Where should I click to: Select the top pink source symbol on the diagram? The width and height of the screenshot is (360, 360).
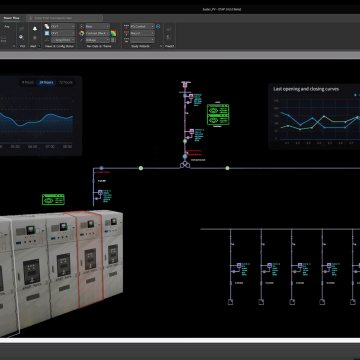tap(185, 85)
